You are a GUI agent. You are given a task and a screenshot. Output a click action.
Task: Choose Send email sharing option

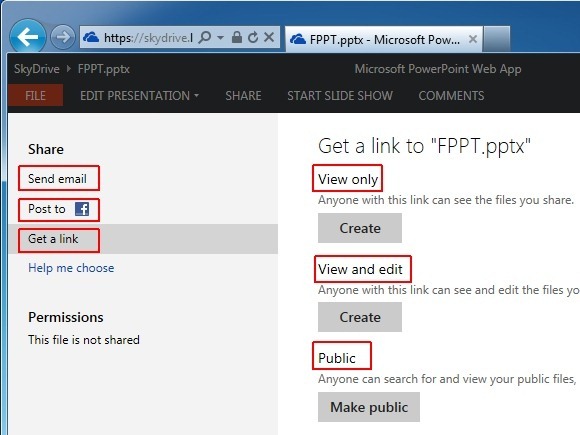point(58,179)
